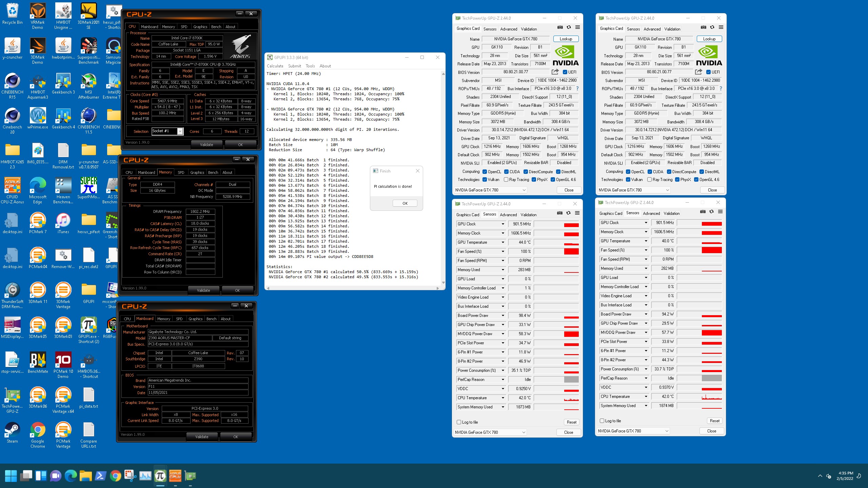Viewport: 868px width, 488px height.
Task: Open Geekbench 3 desktop icon
Action: point(63,84)
